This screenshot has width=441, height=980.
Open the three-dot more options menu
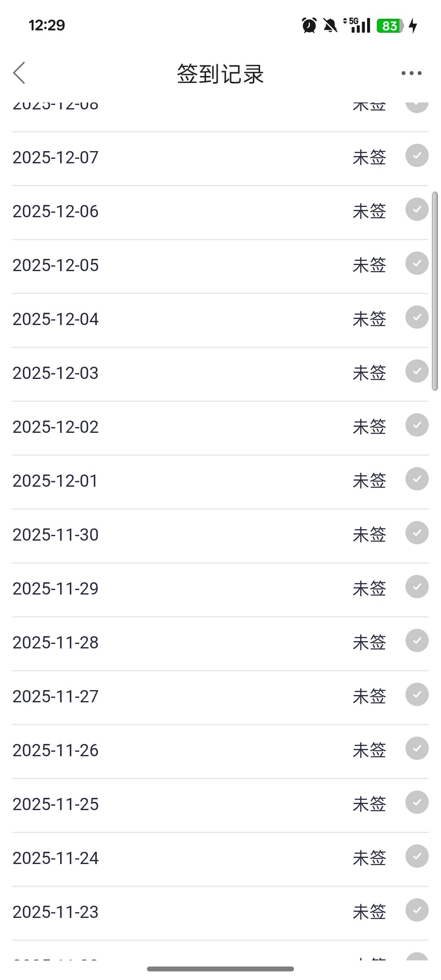411,73
